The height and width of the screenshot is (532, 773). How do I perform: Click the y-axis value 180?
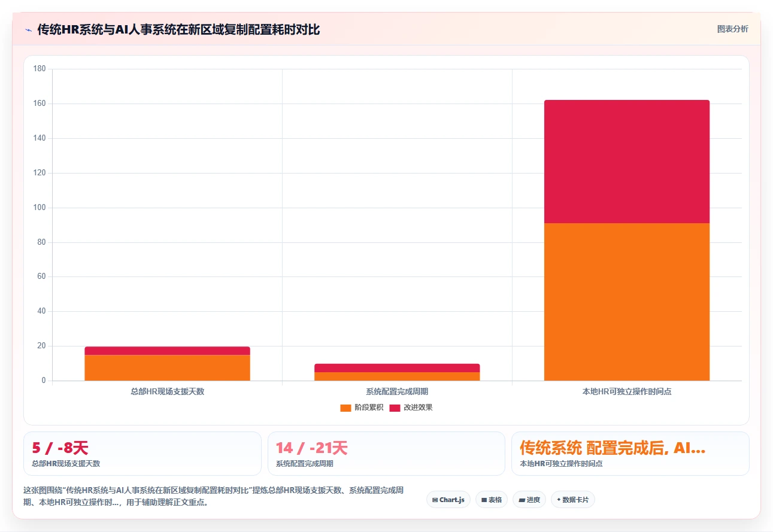coord(40,69)
